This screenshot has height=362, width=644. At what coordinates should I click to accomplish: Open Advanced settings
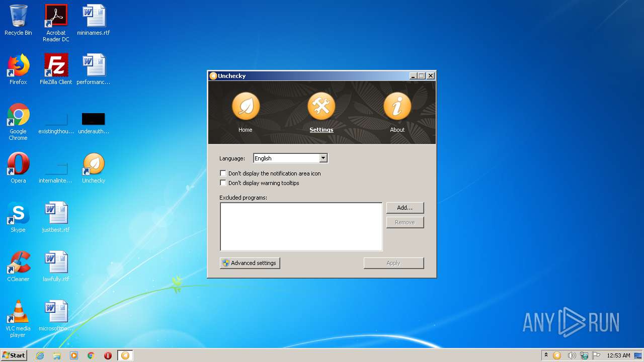250,263
